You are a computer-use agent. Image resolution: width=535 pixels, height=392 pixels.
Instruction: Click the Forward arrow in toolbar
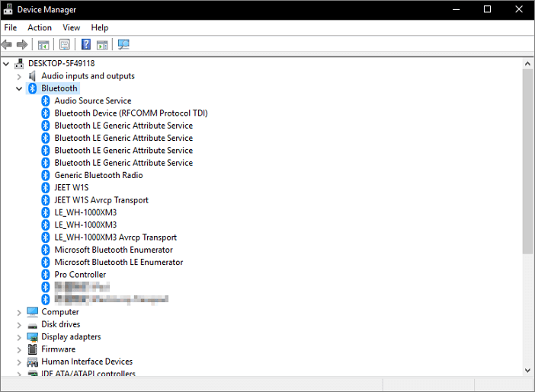pos(22,44)
